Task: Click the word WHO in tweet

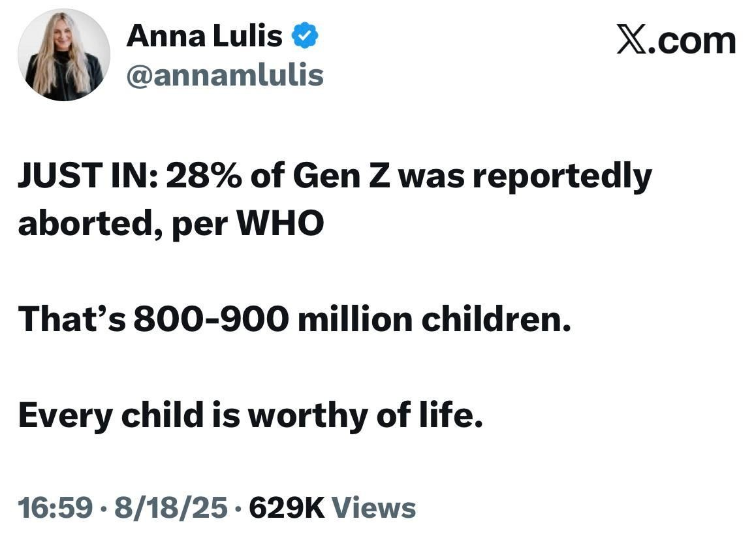Action: click(x=279, y=223)
